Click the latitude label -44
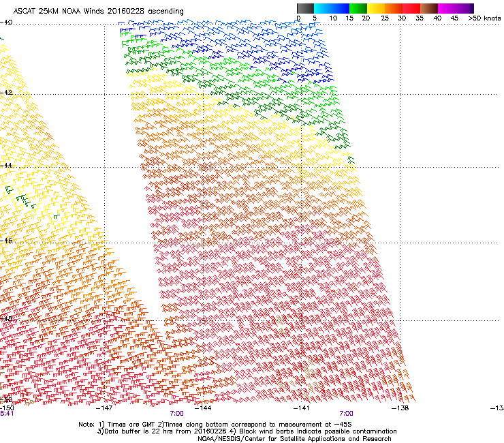504x443 pixels. coord(6,165)
